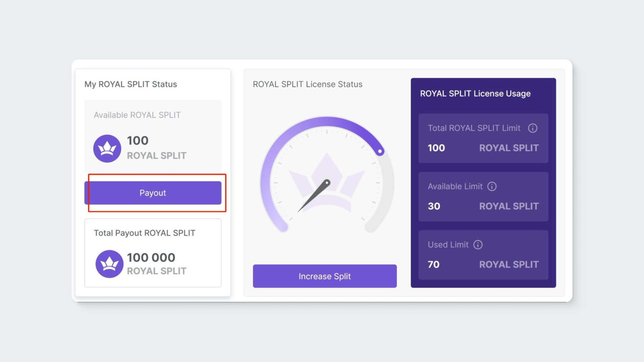Click crown icon in Total Payout section
644x362 pixels.
click(x=109, y=264)
